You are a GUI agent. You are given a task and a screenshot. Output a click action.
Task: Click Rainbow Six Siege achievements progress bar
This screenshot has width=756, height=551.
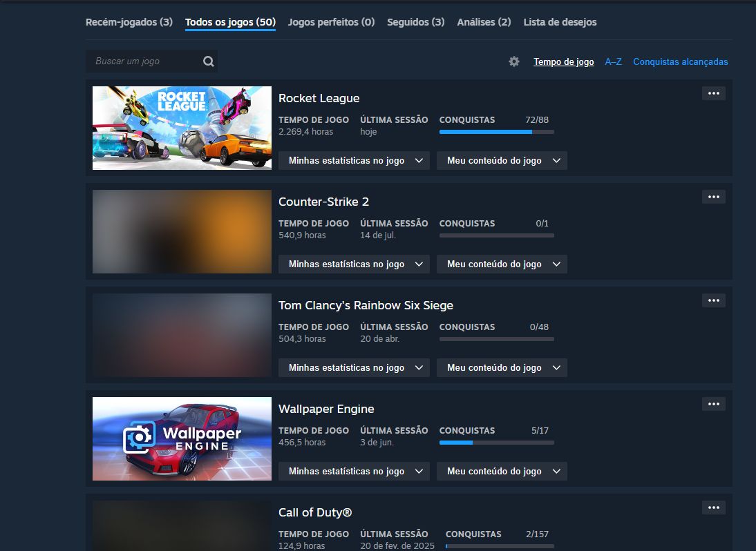(x=497, y=339)
